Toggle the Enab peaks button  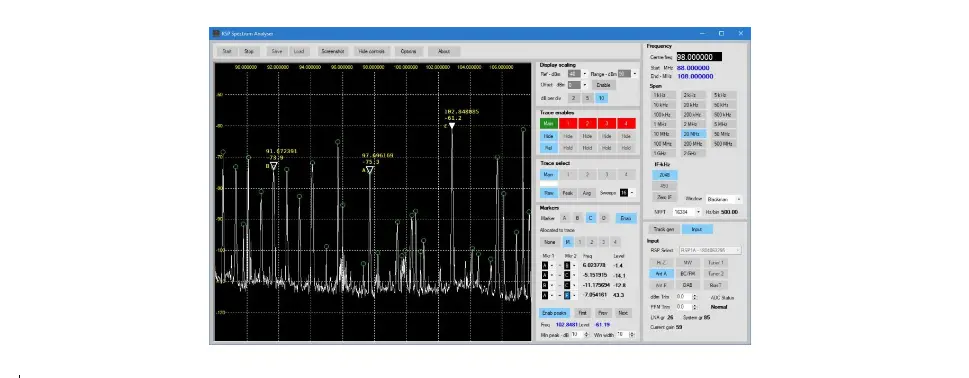point(554,313)
